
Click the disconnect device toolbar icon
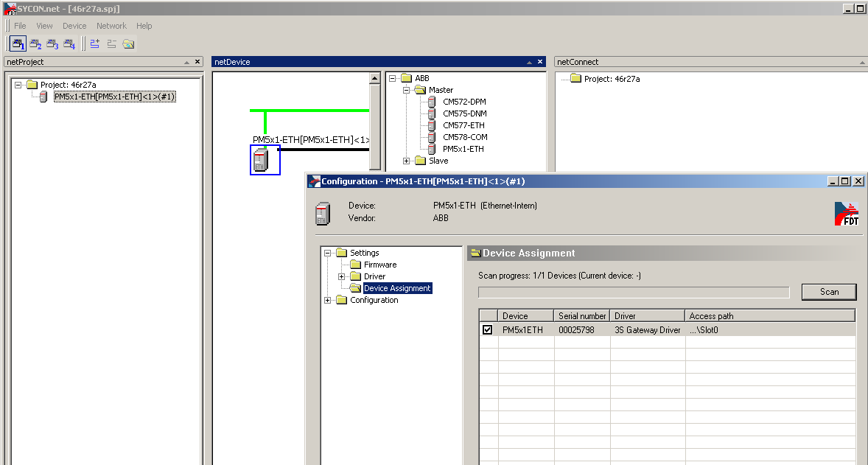112,43
